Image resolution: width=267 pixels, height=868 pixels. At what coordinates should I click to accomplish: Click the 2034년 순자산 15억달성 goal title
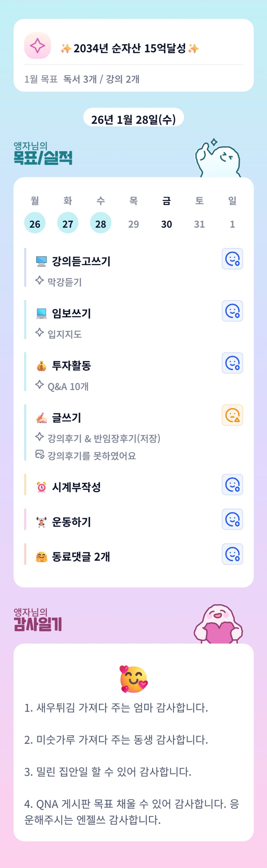(x=130, y=48)
